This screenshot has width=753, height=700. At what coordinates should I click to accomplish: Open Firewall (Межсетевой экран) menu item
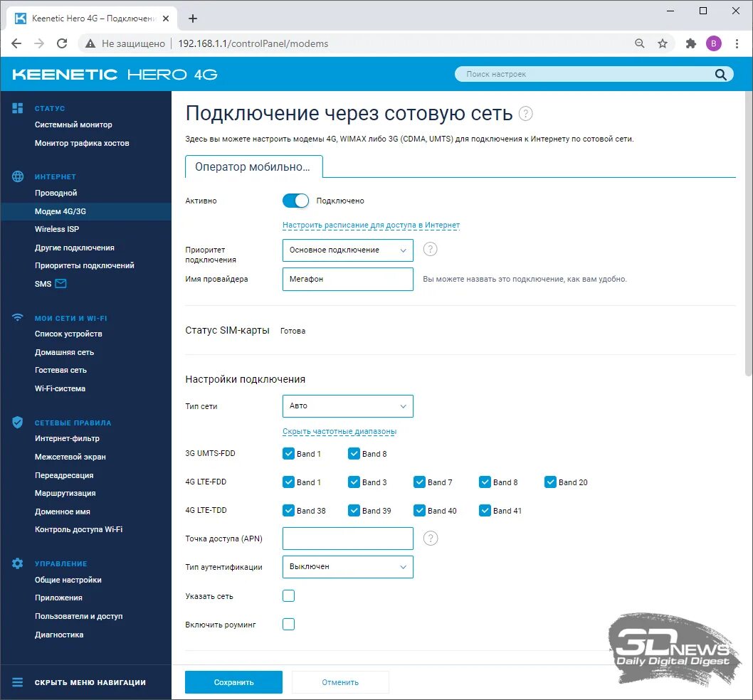tap(70, 457)
